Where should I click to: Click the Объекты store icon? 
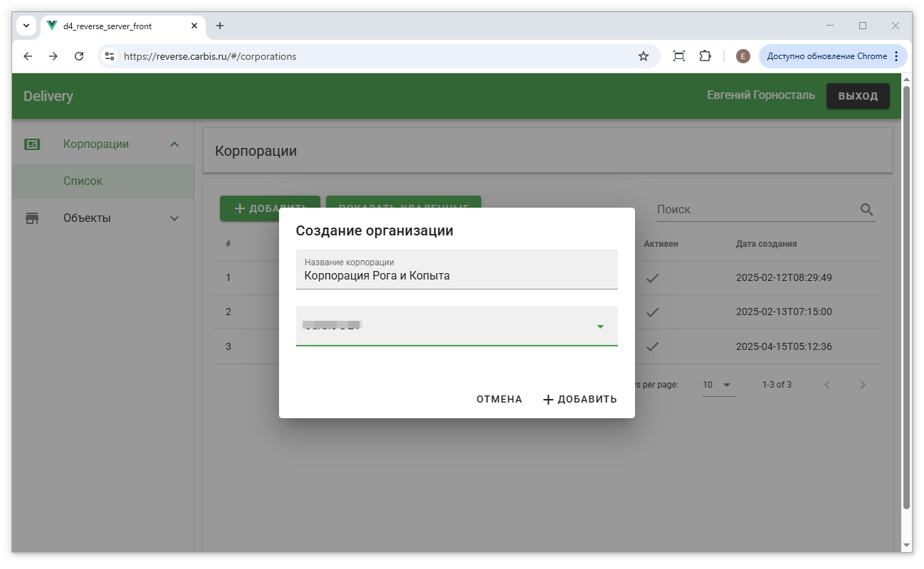pos(32,218)
